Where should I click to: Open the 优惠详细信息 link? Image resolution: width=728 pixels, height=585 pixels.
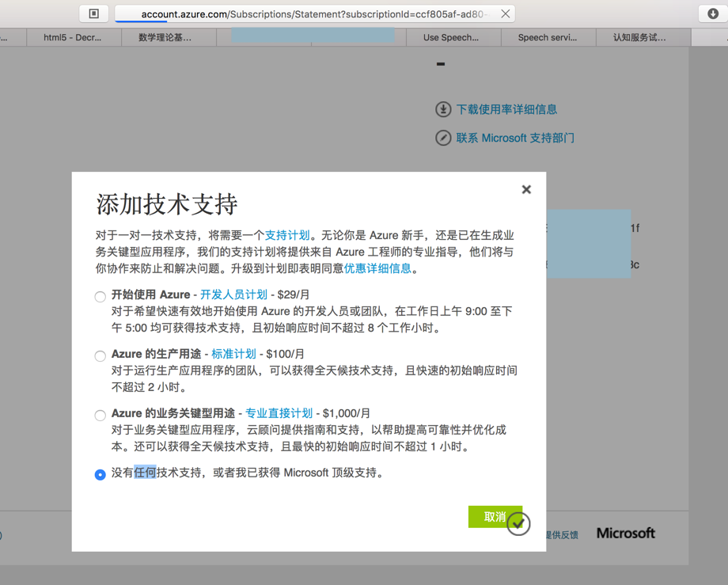tap(378, 268)
